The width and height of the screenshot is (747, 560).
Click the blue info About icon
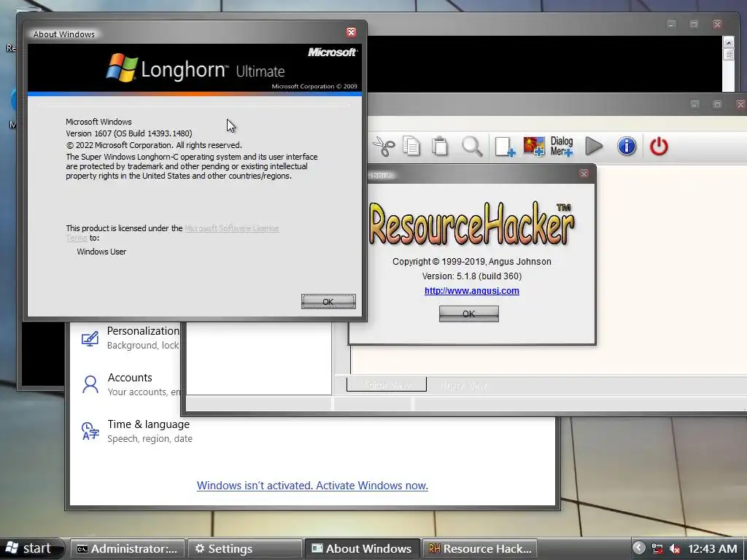[627, 146]
